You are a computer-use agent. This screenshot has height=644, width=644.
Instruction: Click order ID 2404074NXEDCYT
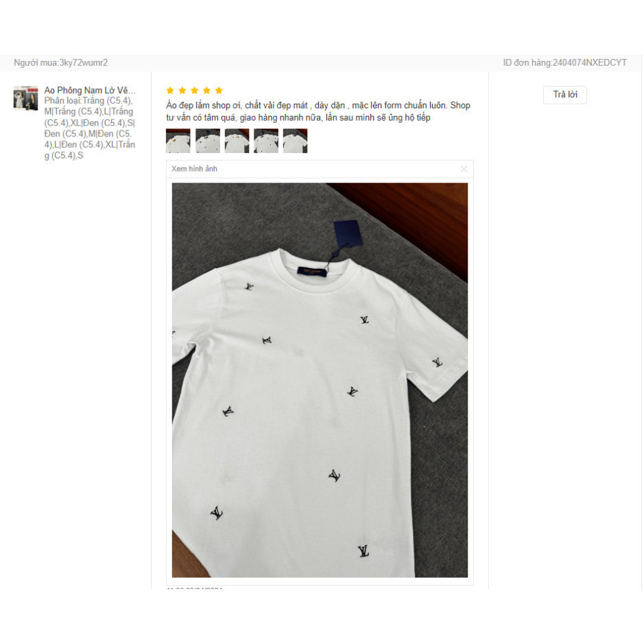click(589, 63)
